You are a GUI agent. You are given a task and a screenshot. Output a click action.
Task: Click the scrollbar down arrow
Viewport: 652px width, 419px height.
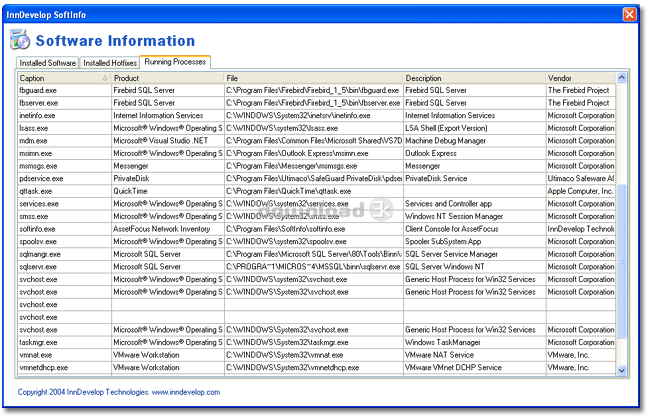[x=622, y=370]
